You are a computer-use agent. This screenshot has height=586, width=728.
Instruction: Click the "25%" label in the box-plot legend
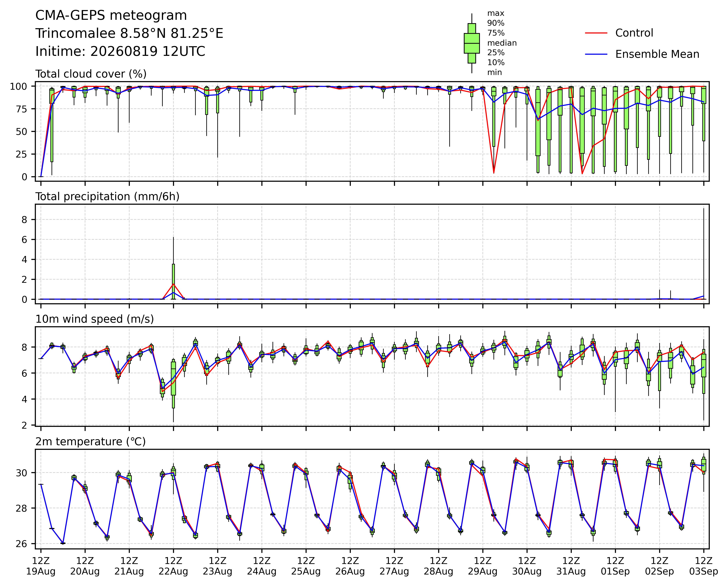[x=496, y=53]
